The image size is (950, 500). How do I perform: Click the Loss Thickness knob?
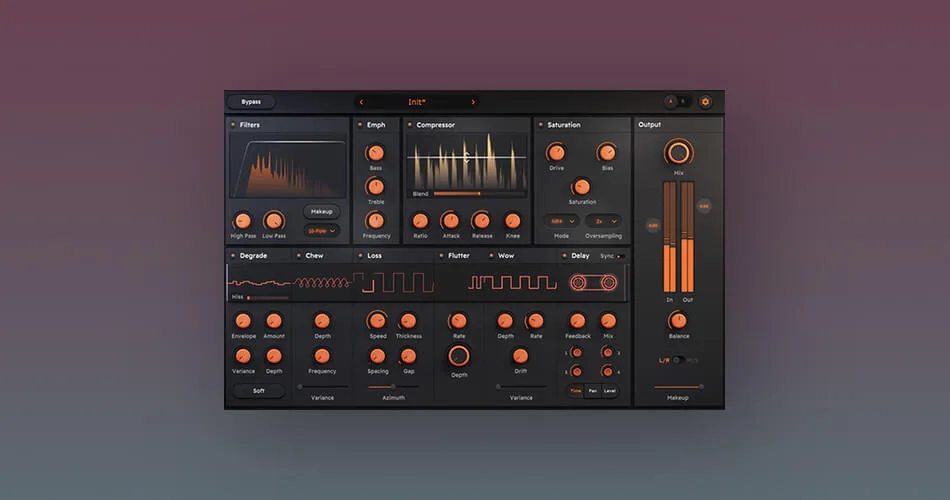(408, 321)
